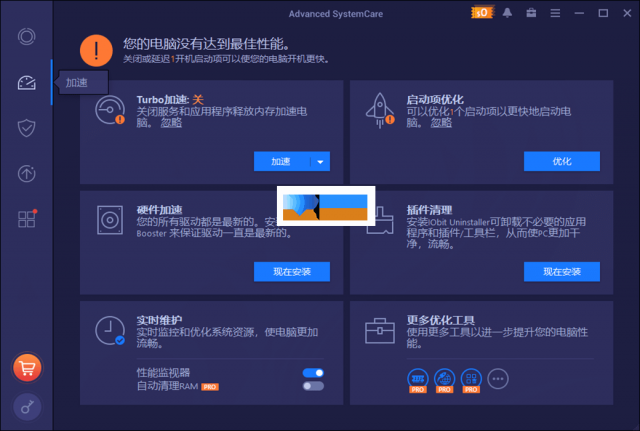
Task: Open the notification bell icon
Action: click(x=507, y=13)
